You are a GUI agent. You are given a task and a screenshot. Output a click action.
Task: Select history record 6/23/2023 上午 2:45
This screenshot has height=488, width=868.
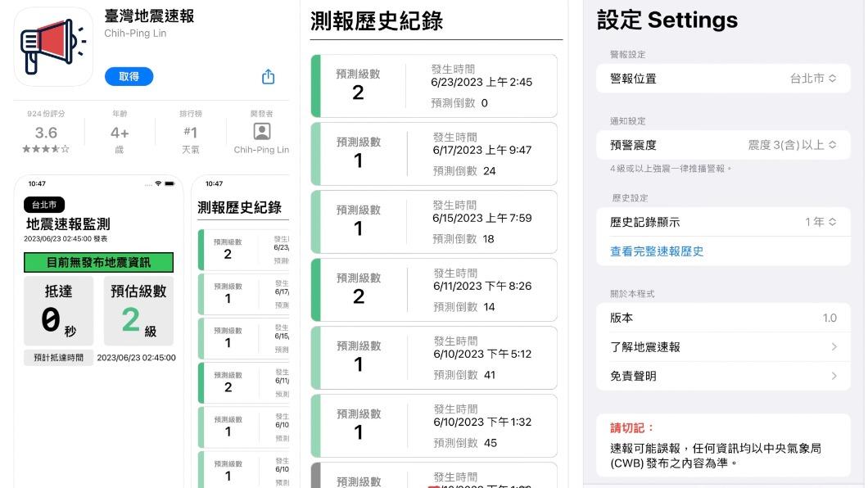[434, 86]
